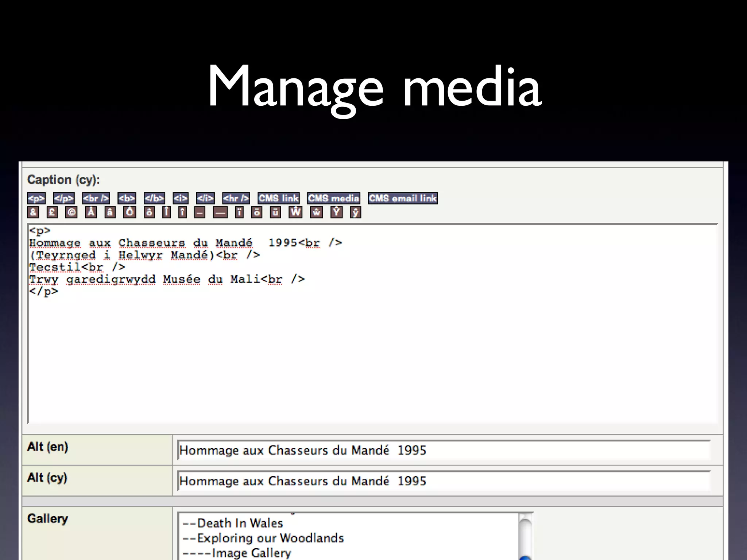747x560 pixels.
Task: Insert the short en dash character
Action: [200, 212]
